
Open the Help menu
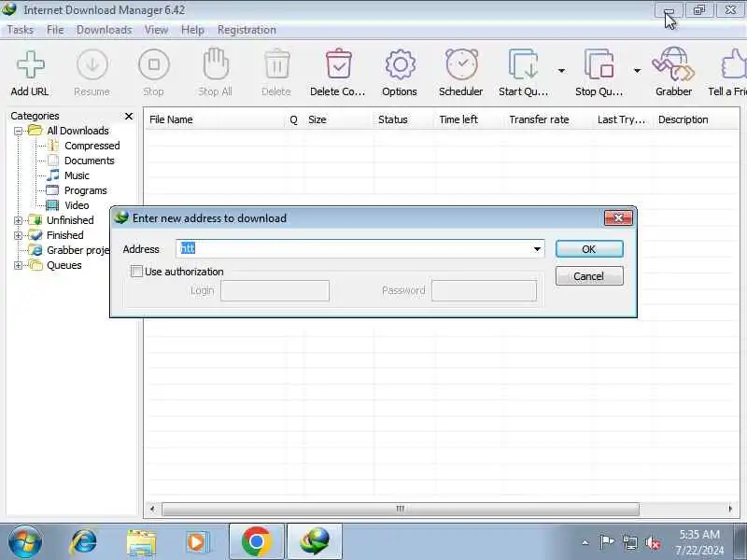click(192, 30)
